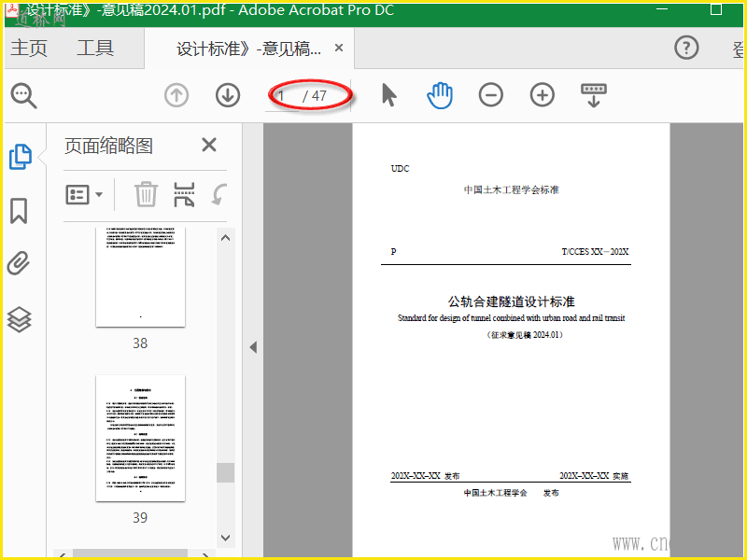Click the 页面缩略图 panel title

(108, 146)
